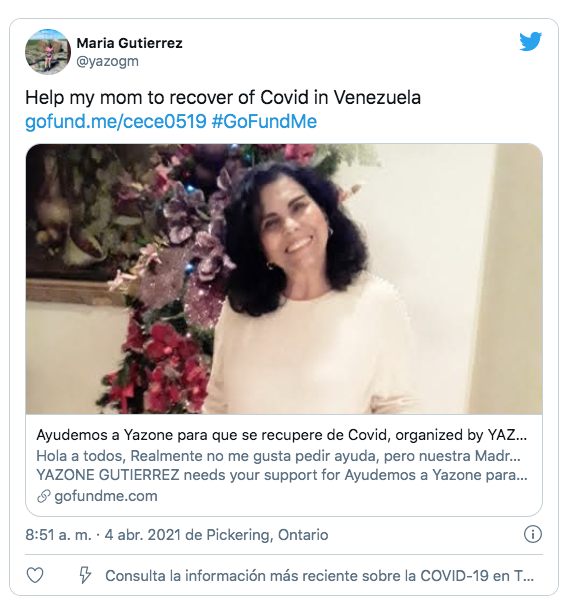Like the tweet with the heart icon
Screen dimensions: 578x609
click(x=35, y=575)
